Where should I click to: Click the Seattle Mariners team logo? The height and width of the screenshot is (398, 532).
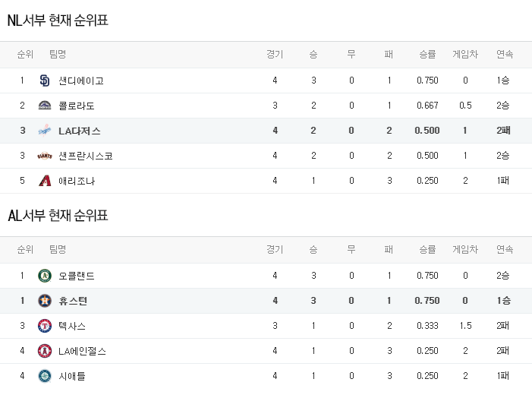tap(44, 376)
